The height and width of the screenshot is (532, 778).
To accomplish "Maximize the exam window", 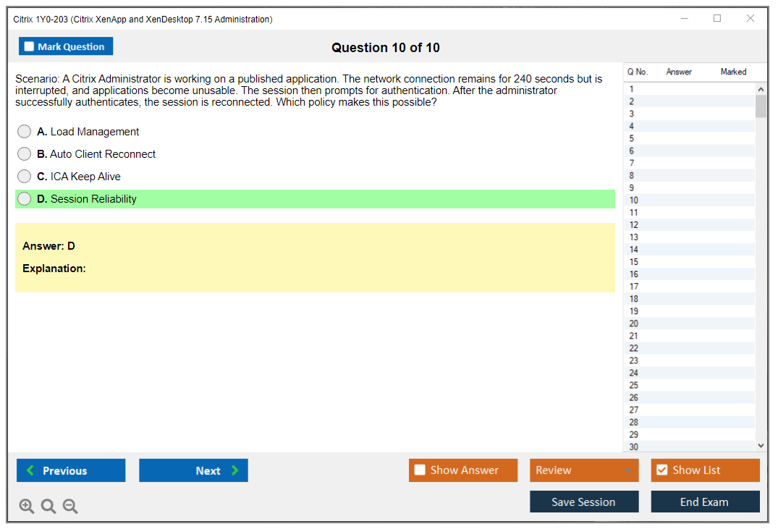I will pyautogui.click(x=717, y=19).
